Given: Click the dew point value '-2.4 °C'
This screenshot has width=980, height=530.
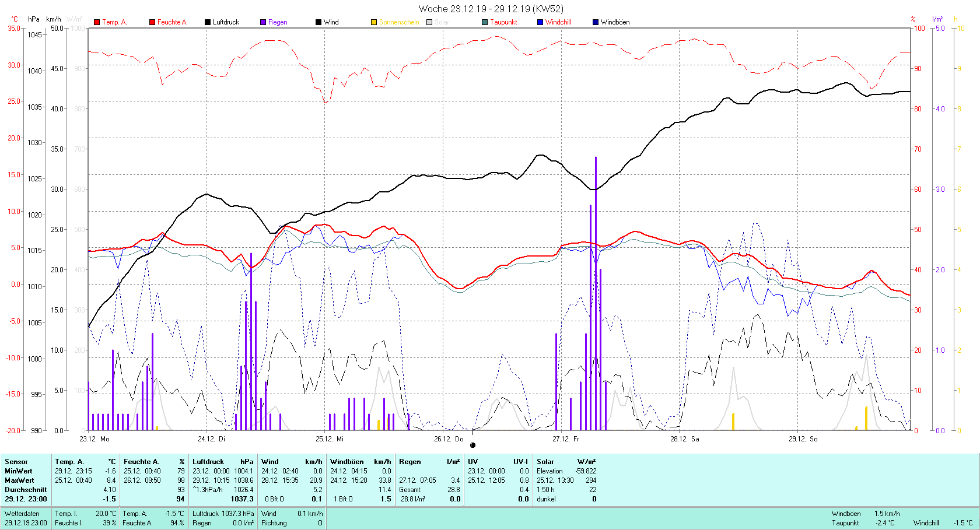Looking at the screenshot, I should point(885,523).
